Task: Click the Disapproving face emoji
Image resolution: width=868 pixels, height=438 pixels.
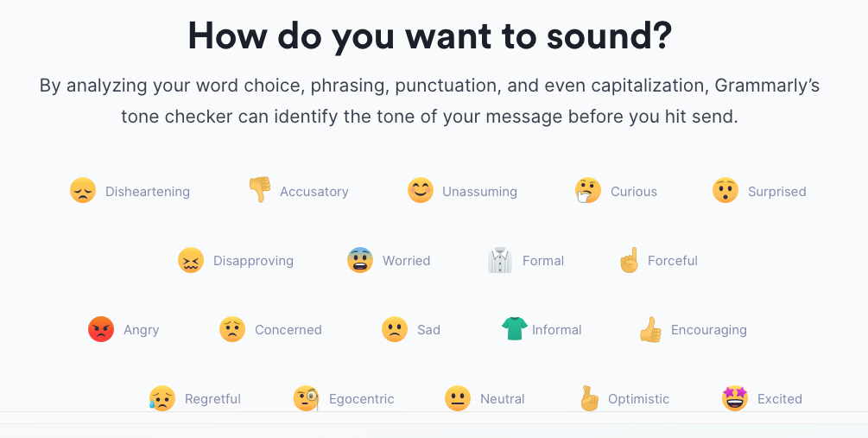Action: pos(191,260)
